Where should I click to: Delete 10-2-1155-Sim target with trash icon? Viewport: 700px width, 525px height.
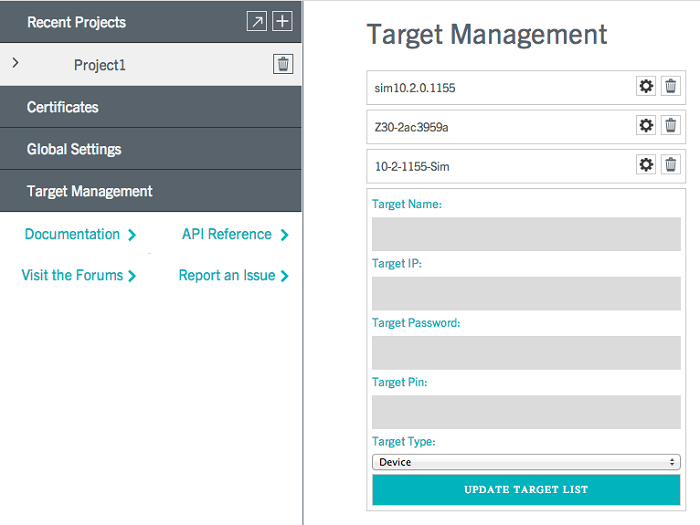pyautogui.click(x=671, y=165)
